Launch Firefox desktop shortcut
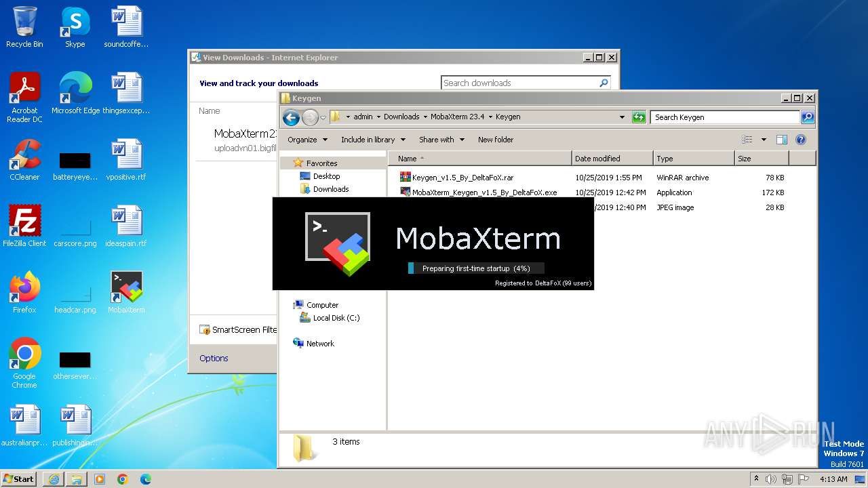 pos(24,293)
